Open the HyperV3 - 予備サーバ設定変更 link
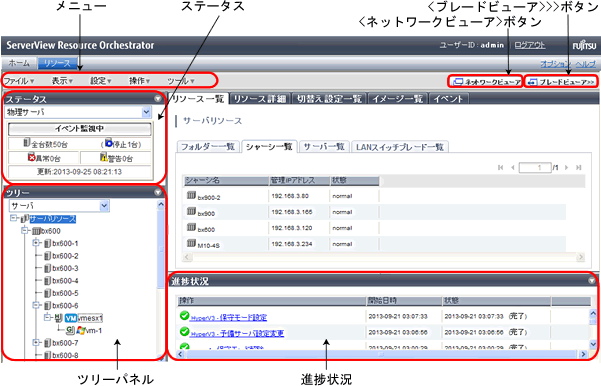Screen dimensions: 601x386 click(237, 333)
